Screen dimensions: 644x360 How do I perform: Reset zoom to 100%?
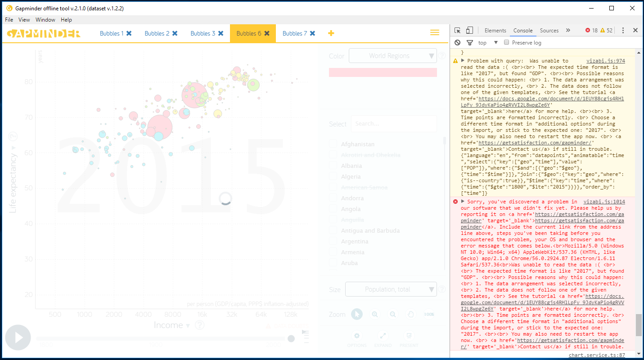tap(429, 315)
